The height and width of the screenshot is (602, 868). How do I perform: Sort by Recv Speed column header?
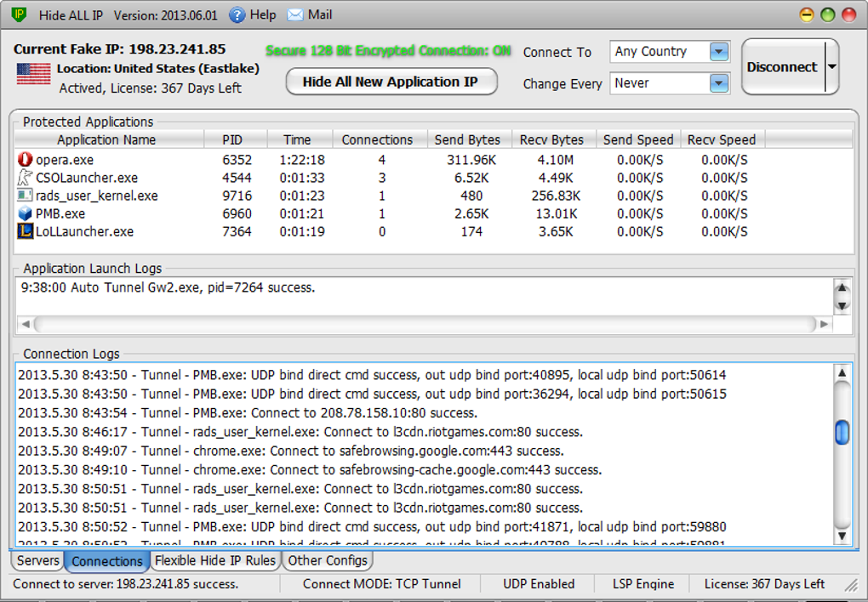pyautogui.click(x=722, y=139)
